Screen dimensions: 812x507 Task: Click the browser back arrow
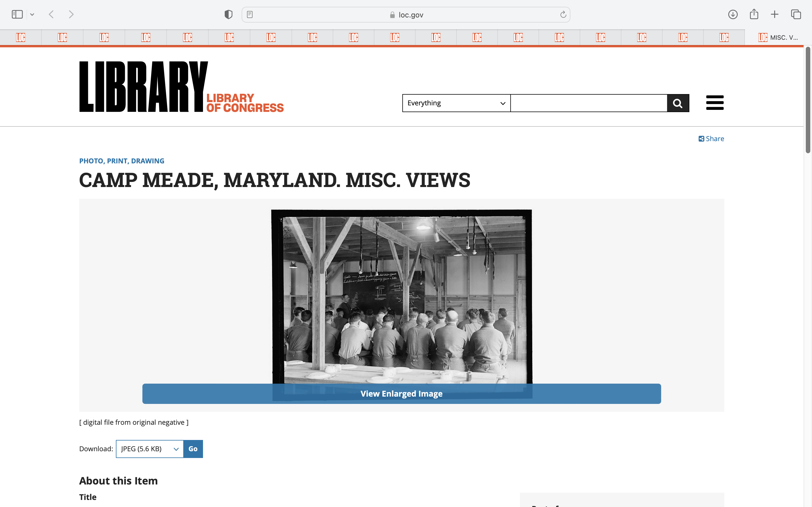point(51,14)
